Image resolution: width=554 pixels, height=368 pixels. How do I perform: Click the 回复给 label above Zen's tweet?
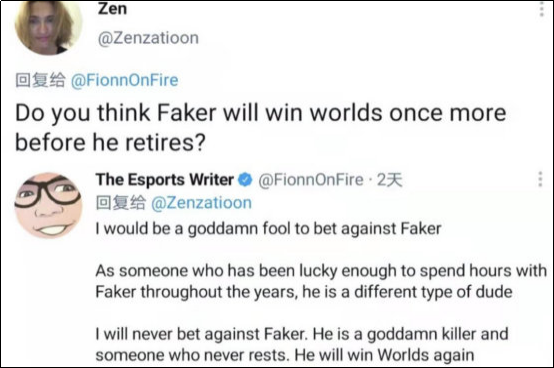(40, 80)
